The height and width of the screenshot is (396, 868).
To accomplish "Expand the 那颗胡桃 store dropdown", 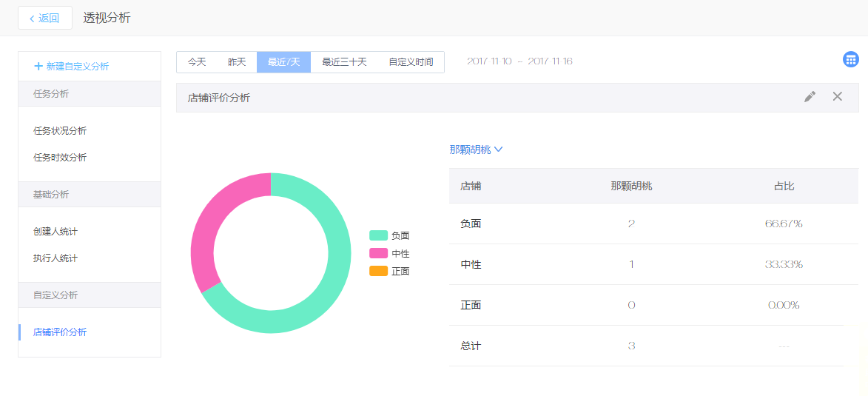I will point(476,150).
